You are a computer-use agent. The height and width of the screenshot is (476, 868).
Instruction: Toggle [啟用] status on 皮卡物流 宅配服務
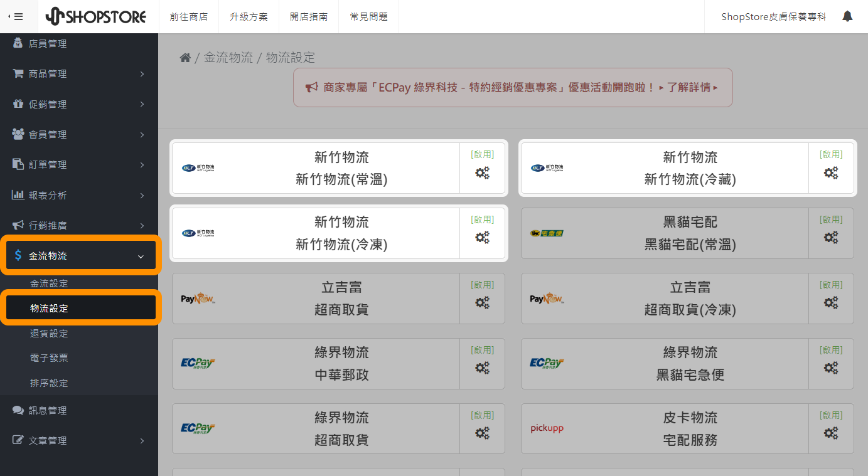click(x=831, y=415)
